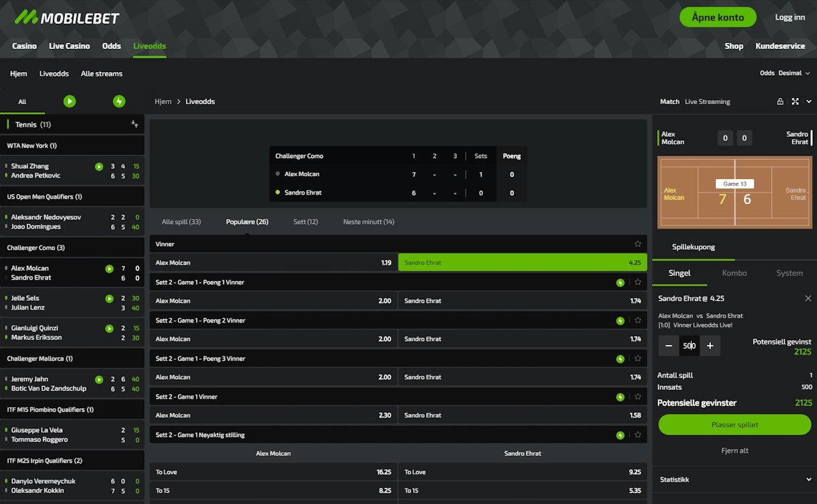Image resolution: width=817 pixels, height=504 pixels.
Task: Collapse the Tennis (11) category
Action: pyautogui.click(x=72, y=124)
